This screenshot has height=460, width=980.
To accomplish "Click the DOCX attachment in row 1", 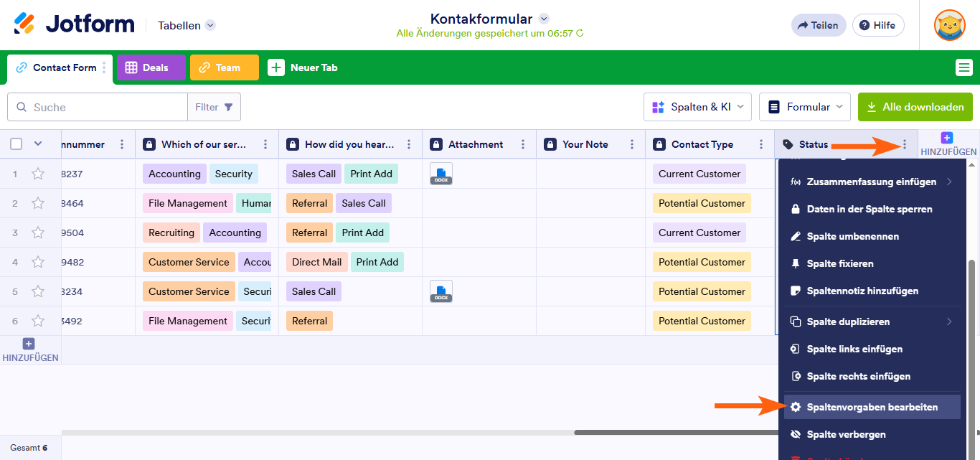I will [x=440, y=173].
